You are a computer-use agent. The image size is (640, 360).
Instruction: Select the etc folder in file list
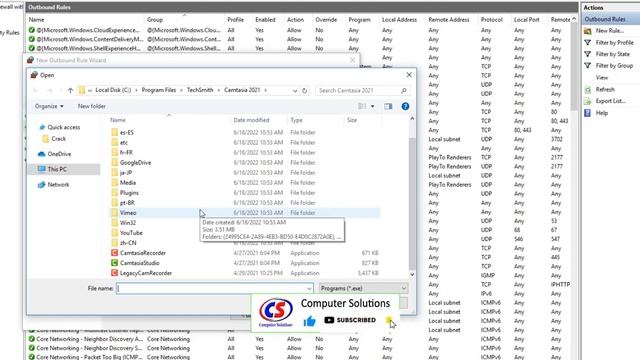tap(124, 142)
